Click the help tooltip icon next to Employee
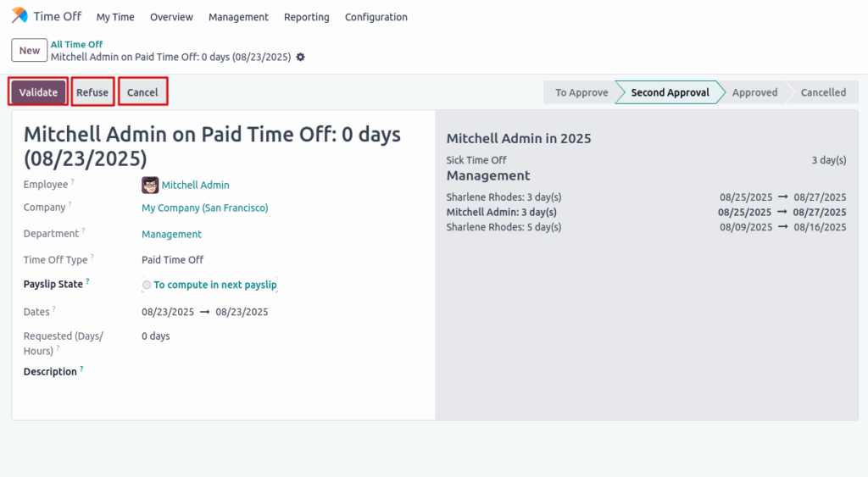Viewport: 868px width, 477px height. point(72,182)
